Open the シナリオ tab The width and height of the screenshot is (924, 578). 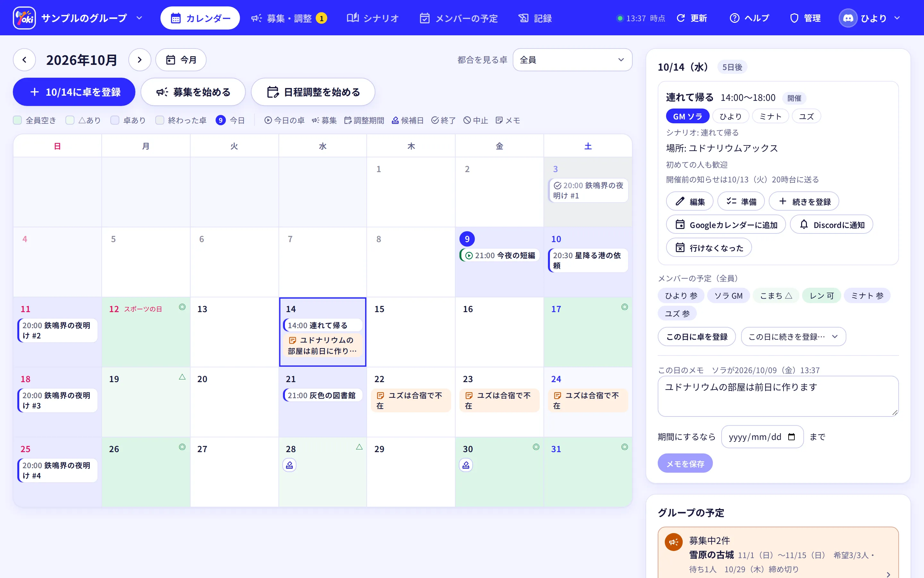coord(373,18)
